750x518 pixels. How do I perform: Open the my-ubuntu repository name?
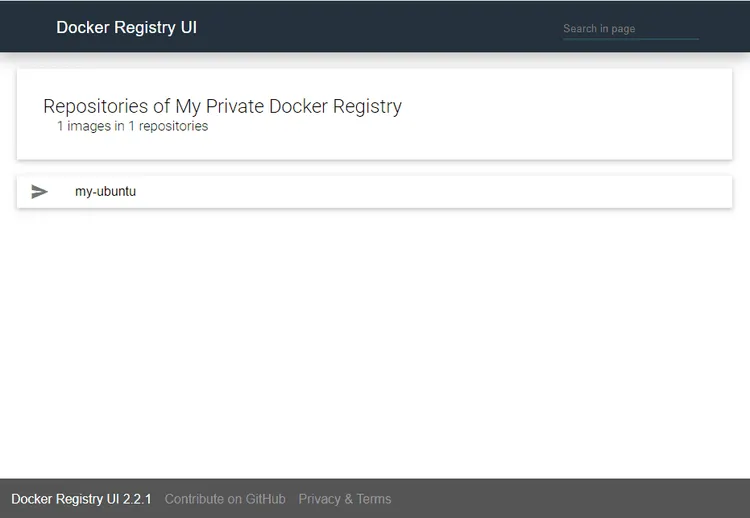pos(105,192)
